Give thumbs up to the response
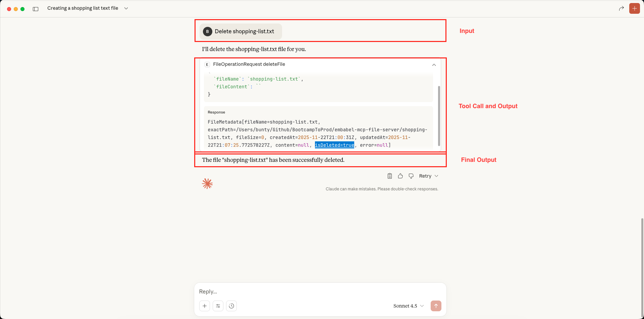The height and width of the screenshot is (319, 644). click(400, 176)
